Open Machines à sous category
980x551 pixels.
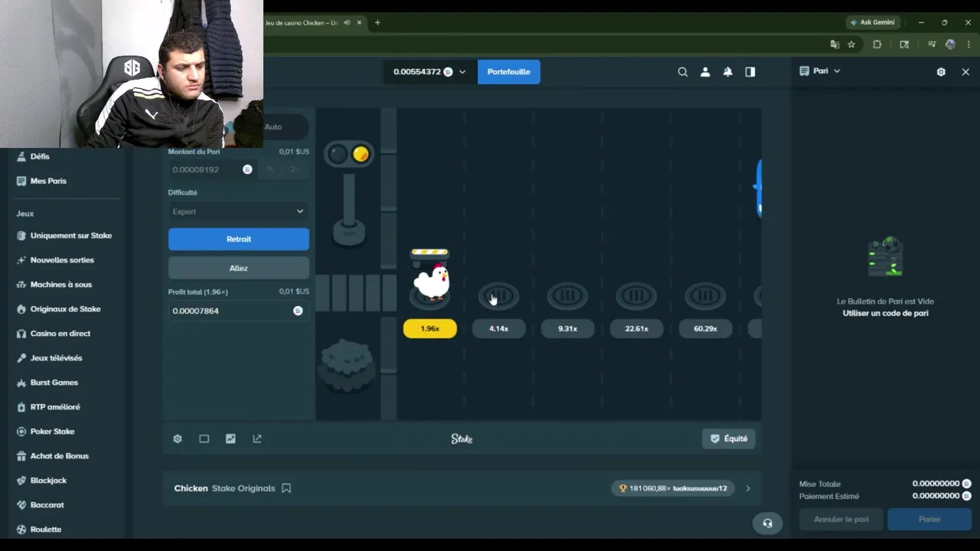(60, 285)
